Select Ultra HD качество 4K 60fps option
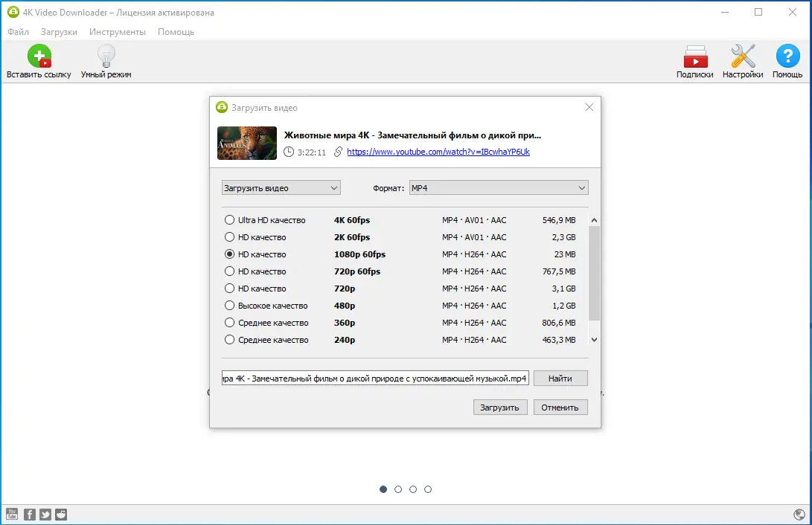 click(x=229, y=220)
